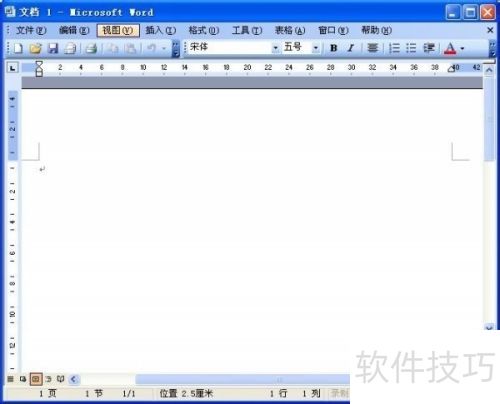Save the document with floppy icon
The image size is (500, 404).
coord(53,48)
